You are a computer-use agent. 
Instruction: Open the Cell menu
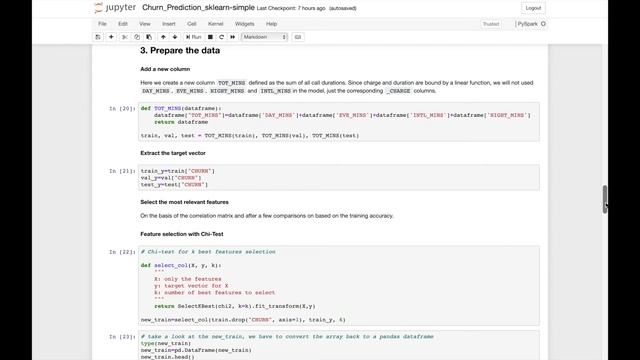pyautogui.click(x=192, y=24)
